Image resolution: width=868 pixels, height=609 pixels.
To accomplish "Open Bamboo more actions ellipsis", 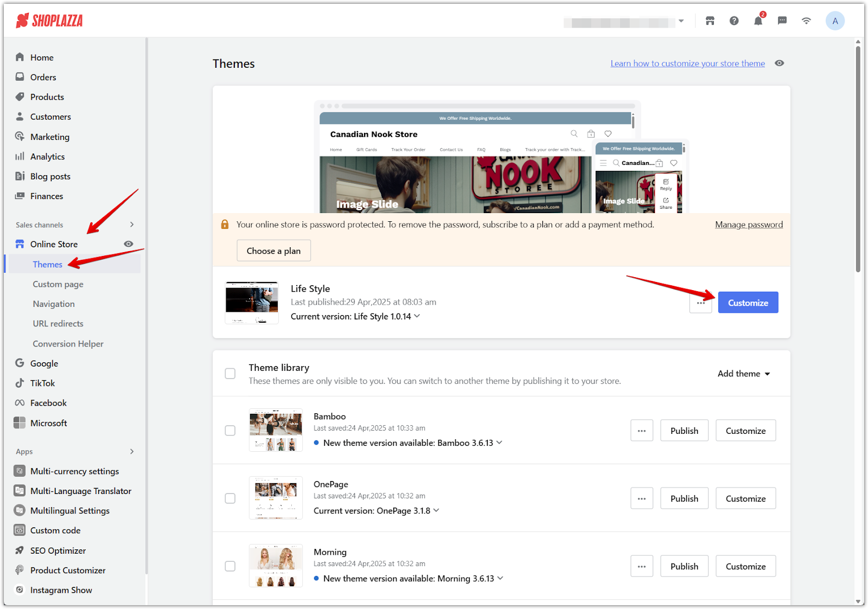I will tap(642, 431).
